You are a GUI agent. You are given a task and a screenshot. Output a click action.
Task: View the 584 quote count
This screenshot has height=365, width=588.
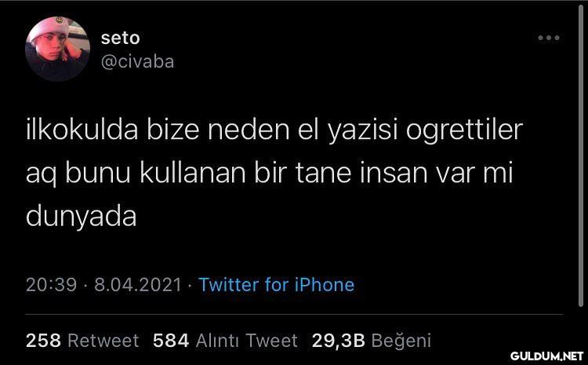tap(171, 341)
